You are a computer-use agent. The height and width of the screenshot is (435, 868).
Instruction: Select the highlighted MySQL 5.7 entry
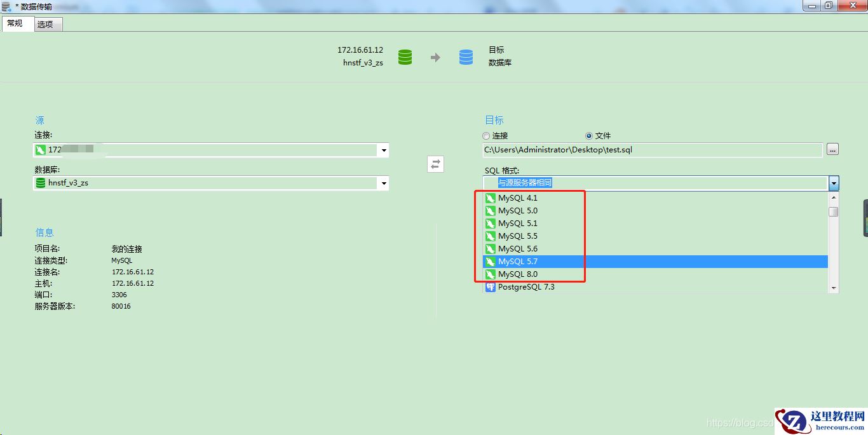(x=655, y=262)
